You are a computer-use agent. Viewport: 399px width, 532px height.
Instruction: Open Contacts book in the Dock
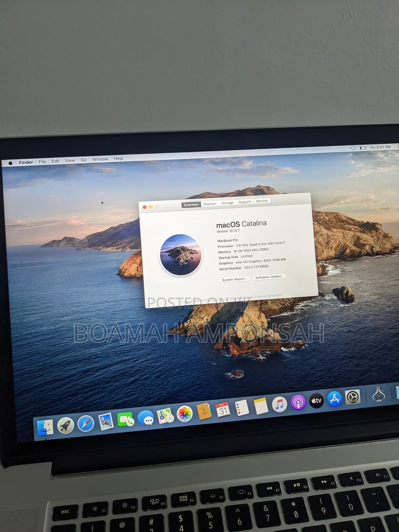click(x=204, y=411)
